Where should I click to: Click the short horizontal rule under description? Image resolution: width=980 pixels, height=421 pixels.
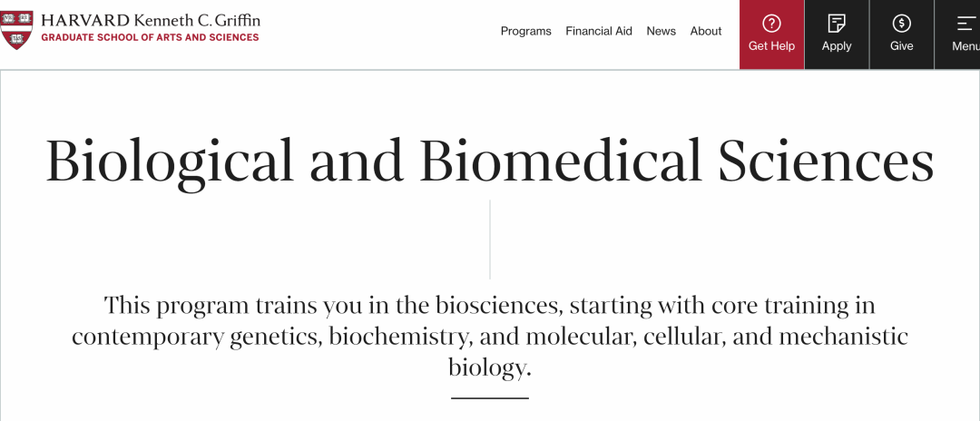pyautogui.click(x=490, y=398)
